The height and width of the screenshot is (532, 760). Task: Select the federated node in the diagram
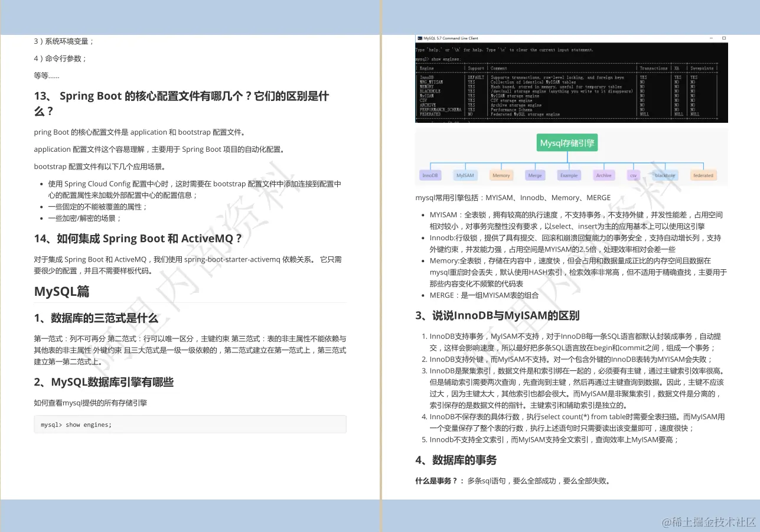703,175
